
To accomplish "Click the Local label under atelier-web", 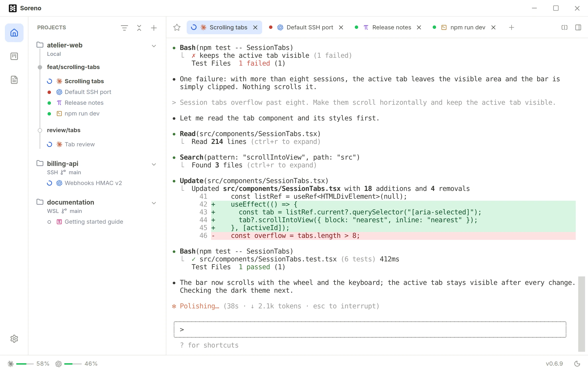I will [54, 54].
